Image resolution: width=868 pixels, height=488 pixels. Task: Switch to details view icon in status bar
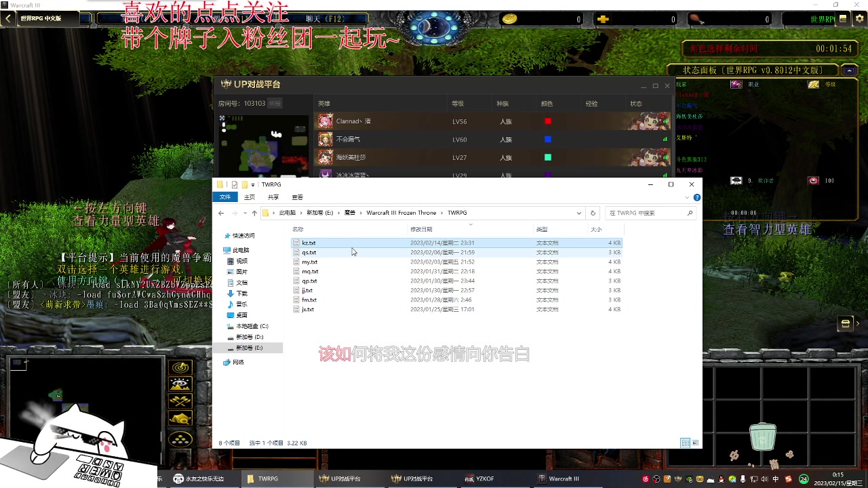click(x=685, y=443)
